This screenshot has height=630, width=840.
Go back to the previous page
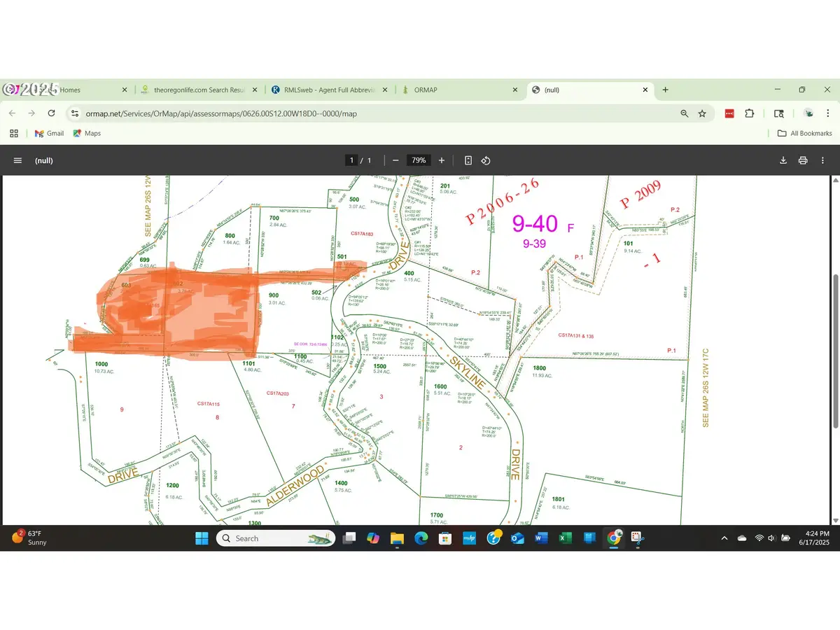click(12, 113)
